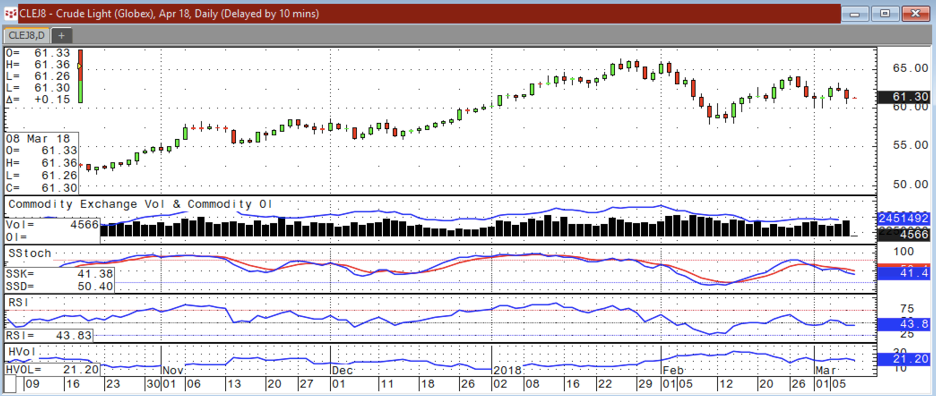Click the Feb month label on time axis
Image resolution: width=936 pixels, height=396 pixels.
click(674, 370)
